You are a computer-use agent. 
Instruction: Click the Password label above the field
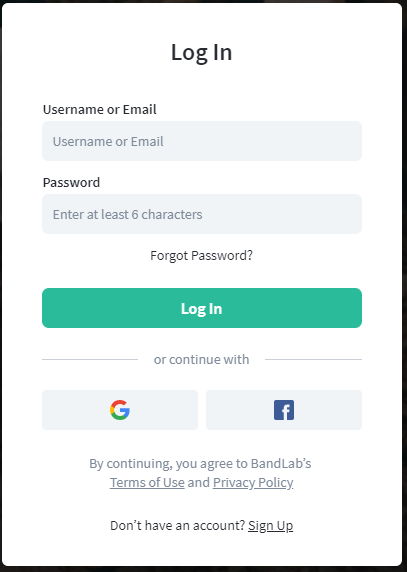tap(71, 182)
